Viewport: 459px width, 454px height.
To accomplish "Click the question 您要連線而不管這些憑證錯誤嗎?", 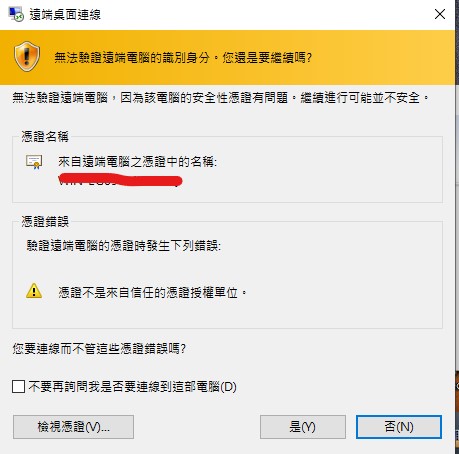I will click(99, 349).
